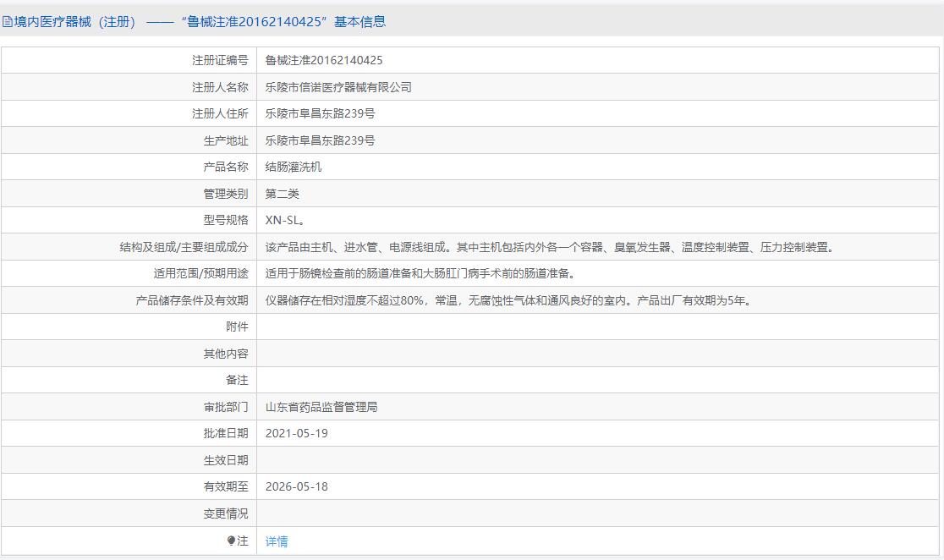
Task: Select expiry date 2026-05-18
Action: [297, 486]
